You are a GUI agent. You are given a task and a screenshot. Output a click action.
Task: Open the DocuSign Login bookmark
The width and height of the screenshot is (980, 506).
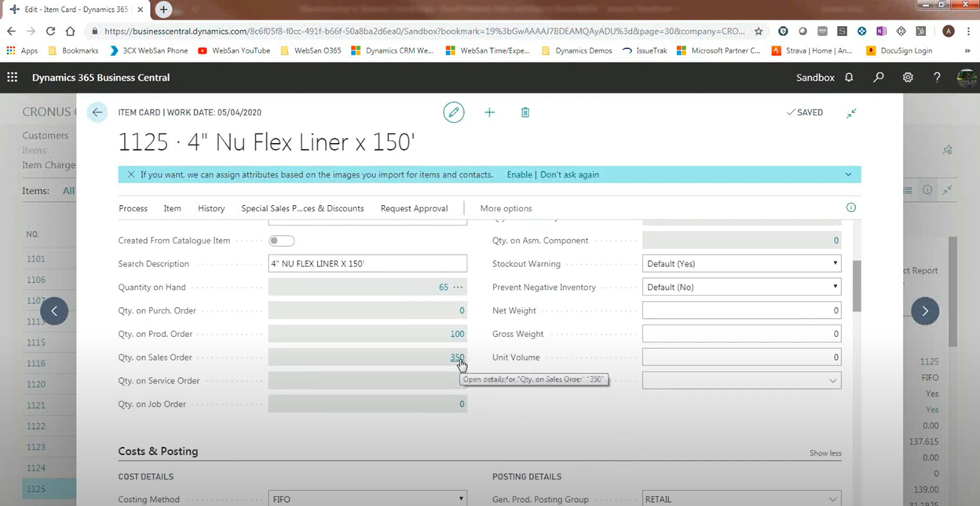898,50
